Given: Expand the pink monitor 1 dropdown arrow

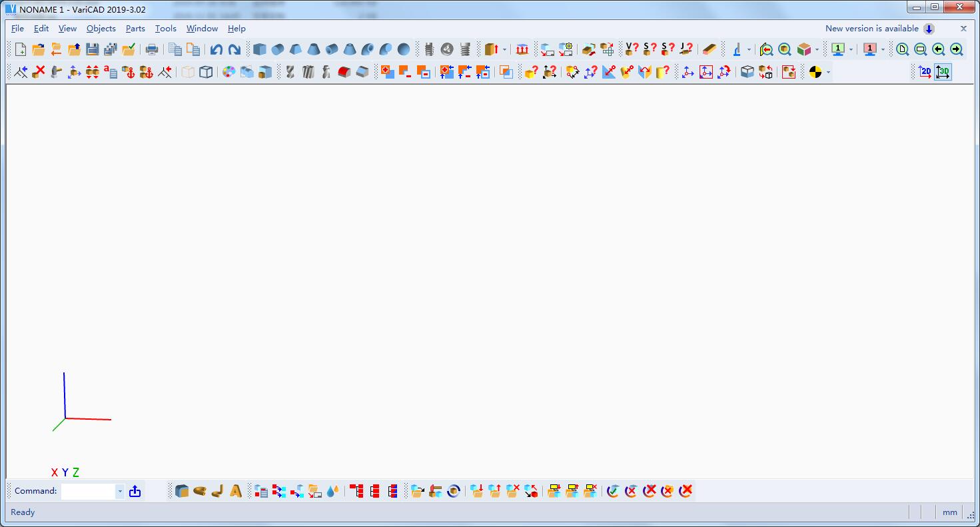Looking at the screenshot, I should click(883, 49).
